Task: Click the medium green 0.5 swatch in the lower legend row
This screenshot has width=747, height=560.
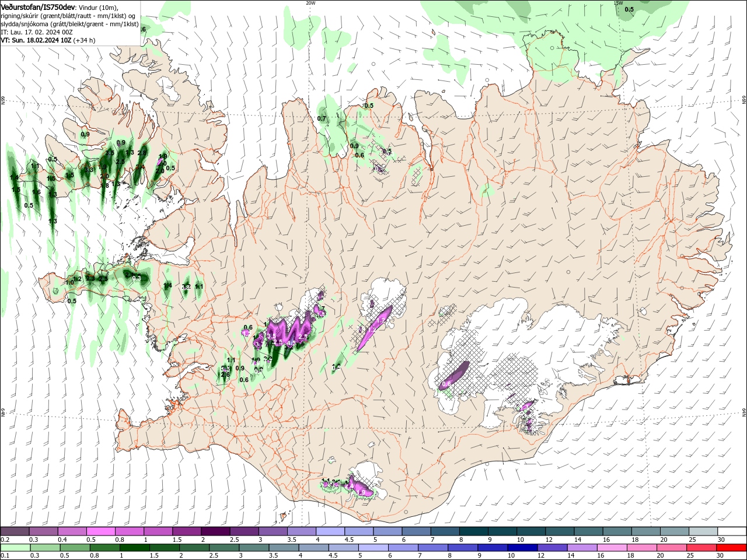Action: pyautogui.click(x=75, y=548)
